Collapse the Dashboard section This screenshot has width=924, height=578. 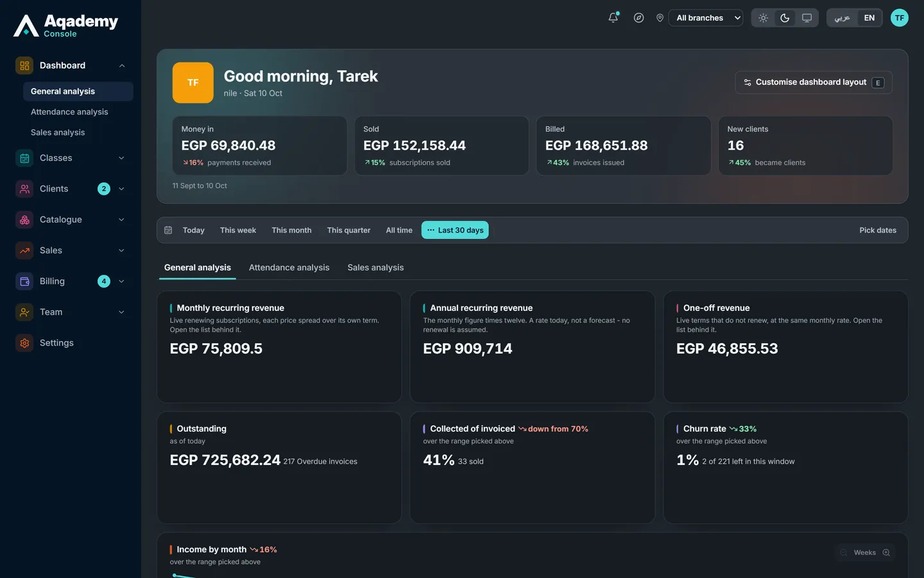pos(122,66)
